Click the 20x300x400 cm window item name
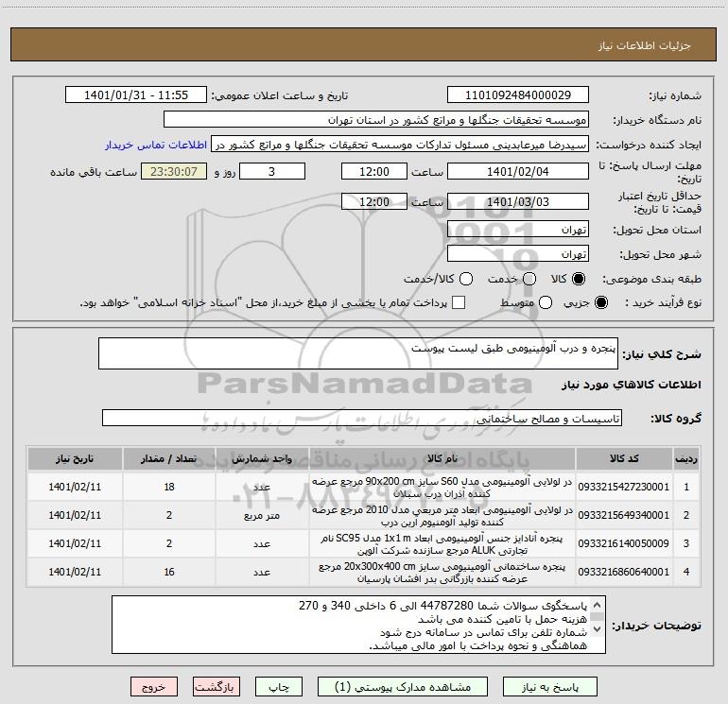This screenshot has height=704, width=728. (x=442, y=573)
